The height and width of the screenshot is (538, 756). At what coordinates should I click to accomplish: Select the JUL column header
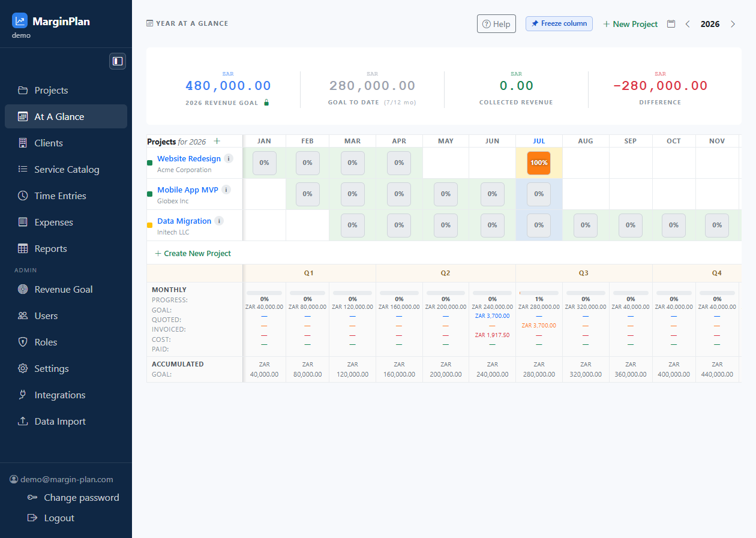click(x=539, y=142)
